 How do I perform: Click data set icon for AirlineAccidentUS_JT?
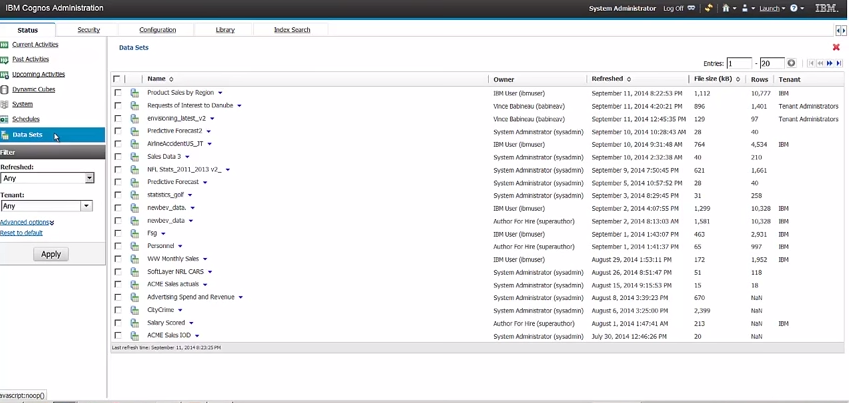pyautogui.click(x=134, y=144)
